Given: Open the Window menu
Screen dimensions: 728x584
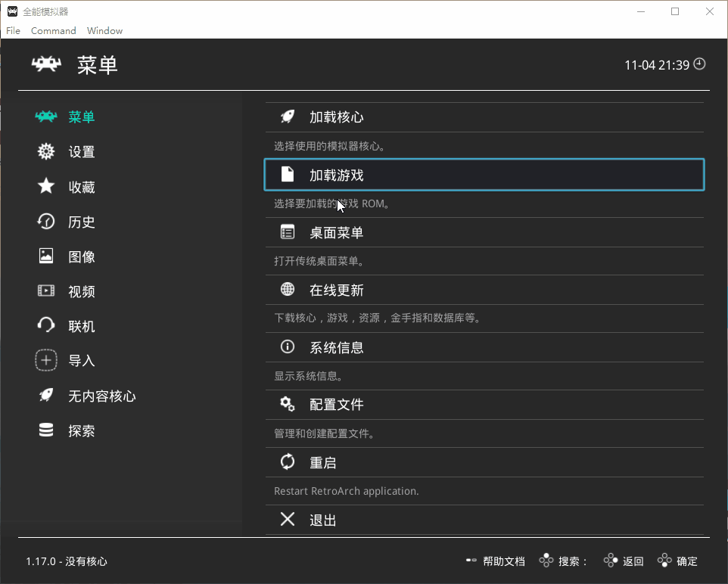Looking at the screenshot, I should 104,30.
